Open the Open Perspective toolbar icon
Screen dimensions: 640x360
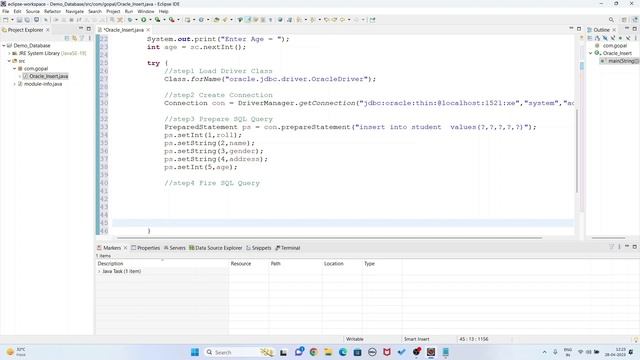click(624, 20)
